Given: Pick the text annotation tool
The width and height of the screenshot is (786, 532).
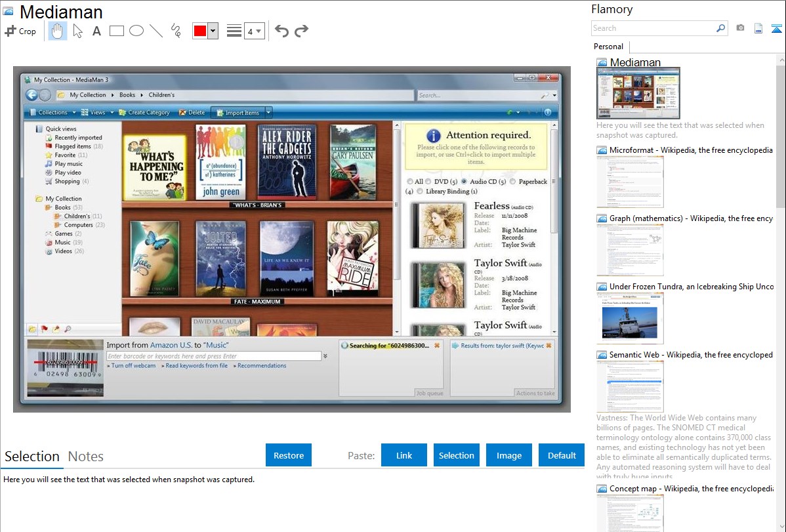Looking at the screenshot, I should tap(96, 31).
